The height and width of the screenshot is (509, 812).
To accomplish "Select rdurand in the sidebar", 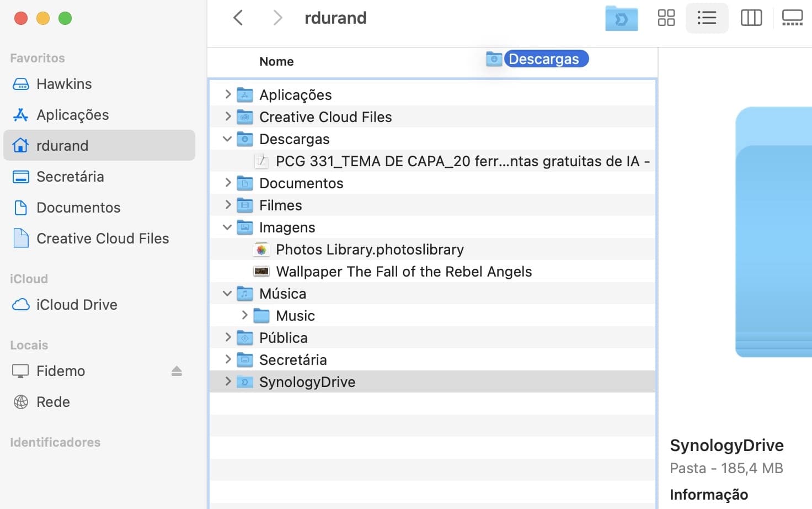I will click(99, 146).
